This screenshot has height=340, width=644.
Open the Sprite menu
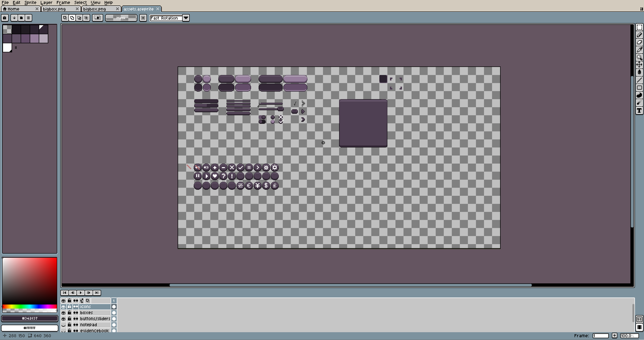30,3
